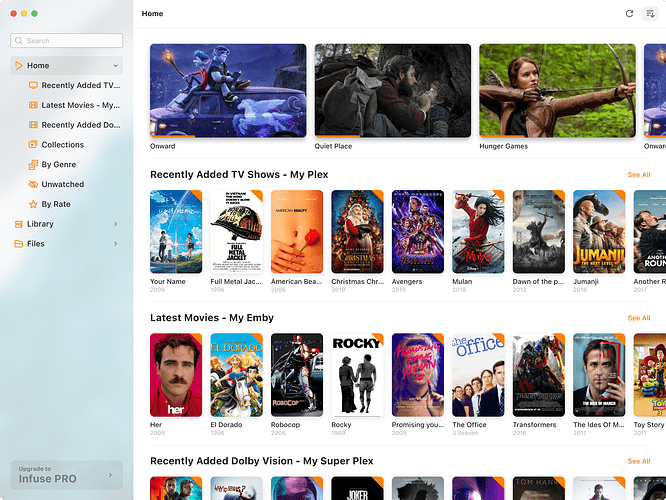Open the Full Metal Jacket poster
666x500 pixels.
click(x=237, y=232)
